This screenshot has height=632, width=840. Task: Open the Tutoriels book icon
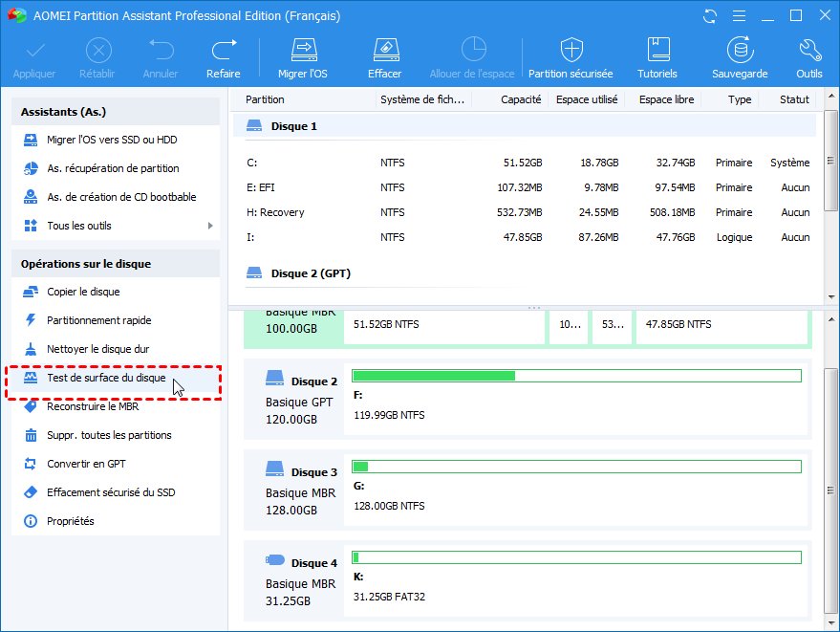point(657,58)
